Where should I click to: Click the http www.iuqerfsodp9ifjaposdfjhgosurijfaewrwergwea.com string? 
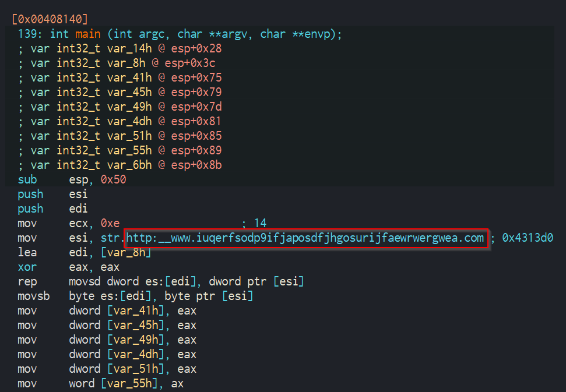(305, 238)
